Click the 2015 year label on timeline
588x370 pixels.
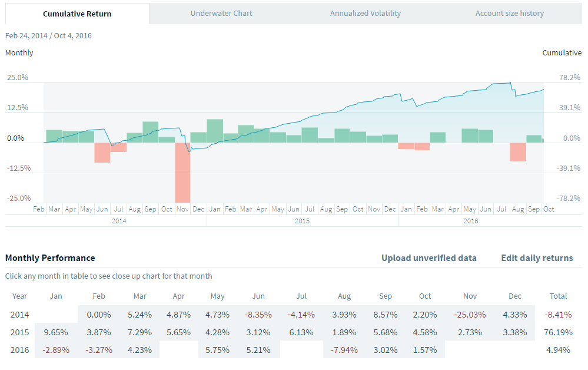point(302,221)
